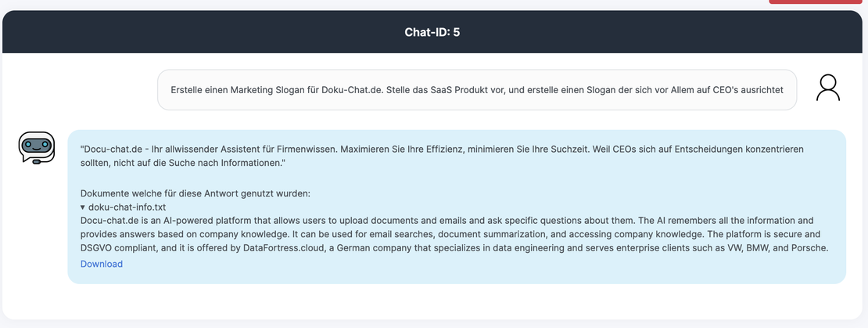Image resolution: width=868 pixels, height=328 pixels.
Task: Click the chatbot robot avatar icon
Action: pyautogui.click(x=36, y=147)
